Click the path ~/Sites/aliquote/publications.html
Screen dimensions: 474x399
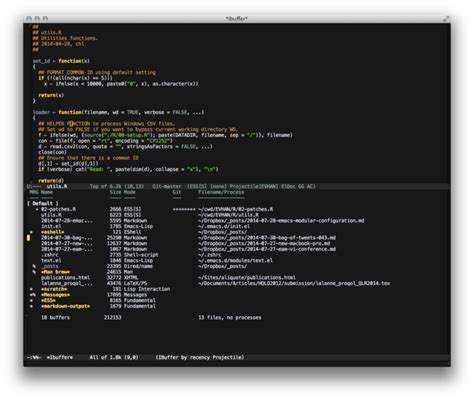pos(247,278)
